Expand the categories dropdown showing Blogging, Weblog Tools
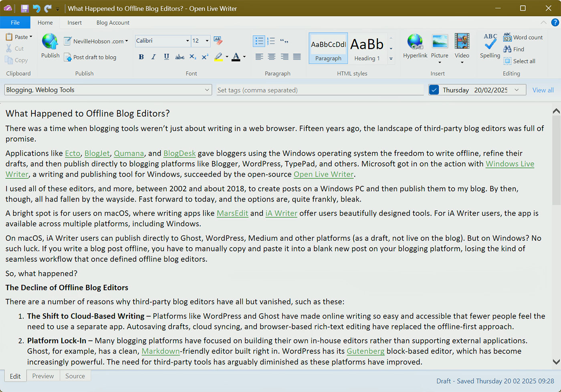This screenshot has height=392, width=561. pyautogui.click(x=207, y=90)
